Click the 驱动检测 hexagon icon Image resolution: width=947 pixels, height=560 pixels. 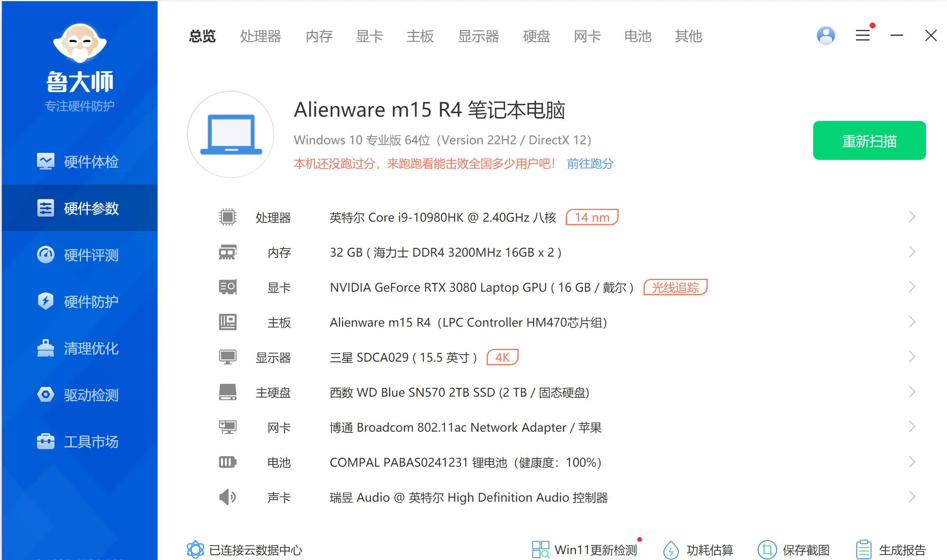tap(46, 394)
